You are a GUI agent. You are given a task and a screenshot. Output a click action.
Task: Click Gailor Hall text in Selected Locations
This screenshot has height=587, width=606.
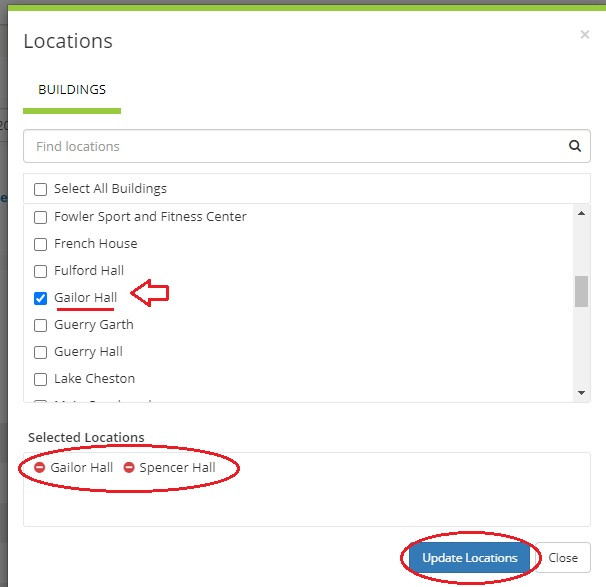82,468
